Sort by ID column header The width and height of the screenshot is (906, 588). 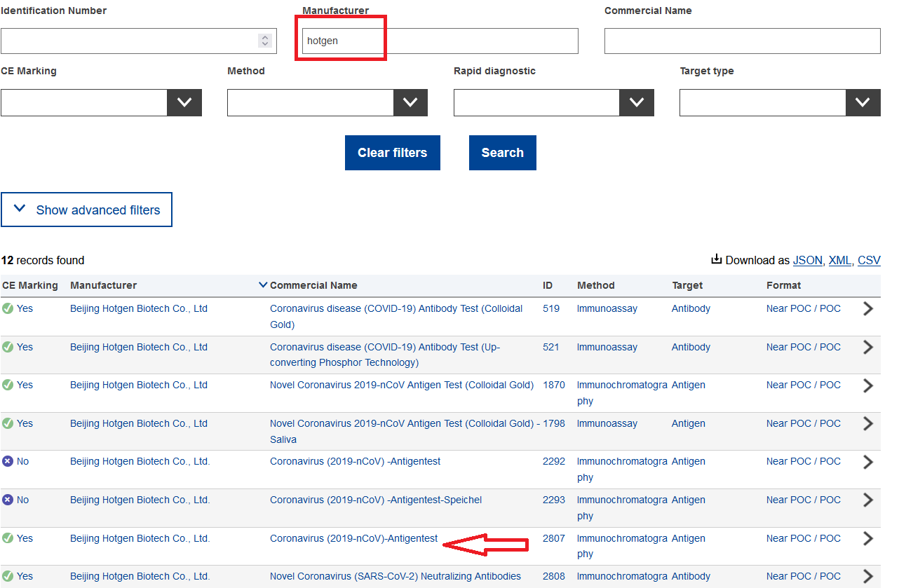click(548, 285)
